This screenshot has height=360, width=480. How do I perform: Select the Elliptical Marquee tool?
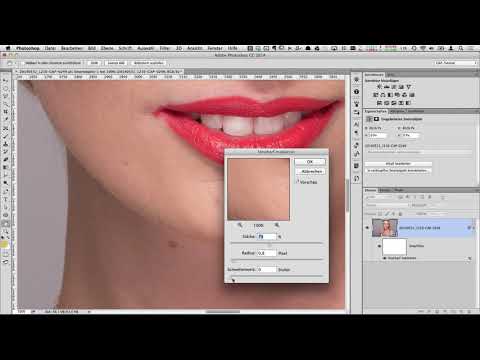[6, 88]
